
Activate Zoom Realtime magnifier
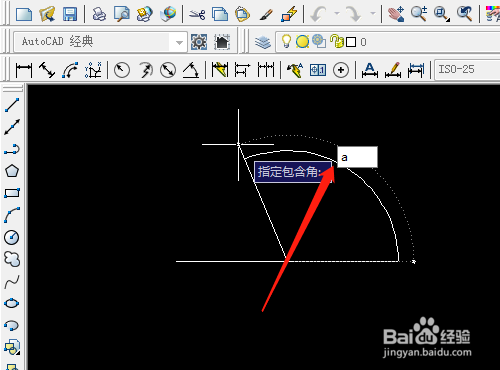[419, 14]
